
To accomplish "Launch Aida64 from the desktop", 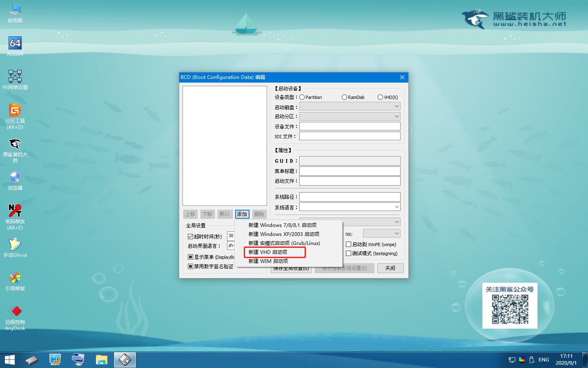I will point(15,46).
